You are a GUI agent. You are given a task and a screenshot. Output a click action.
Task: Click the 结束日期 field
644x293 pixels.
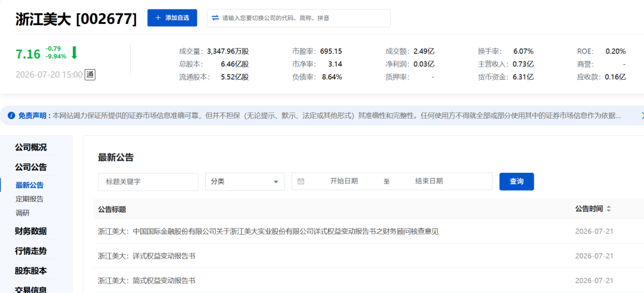[x=429, y=182]
